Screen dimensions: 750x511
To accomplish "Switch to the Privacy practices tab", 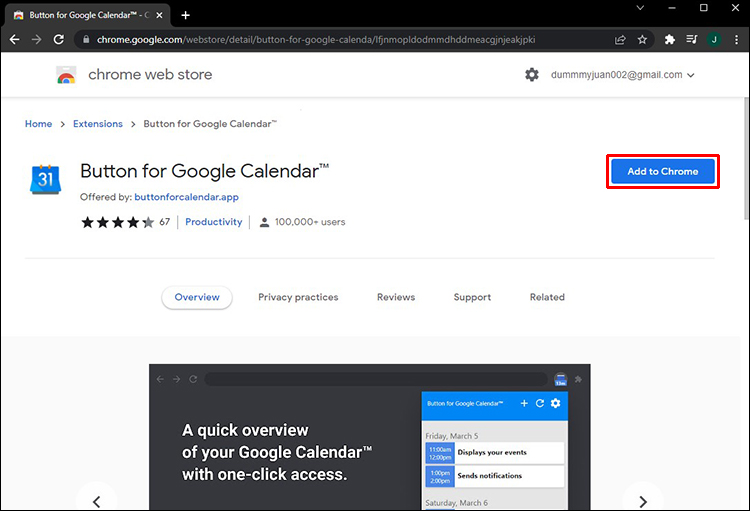I will click(x=298, y=297).
